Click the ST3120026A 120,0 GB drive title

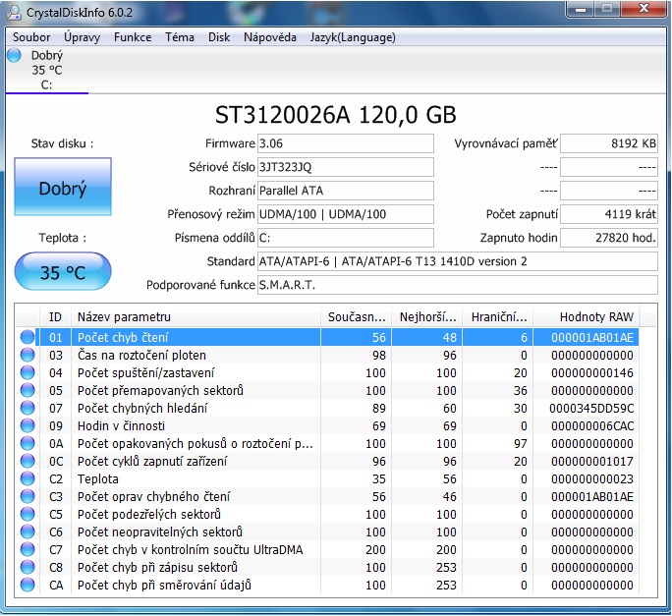click(336, 115)
